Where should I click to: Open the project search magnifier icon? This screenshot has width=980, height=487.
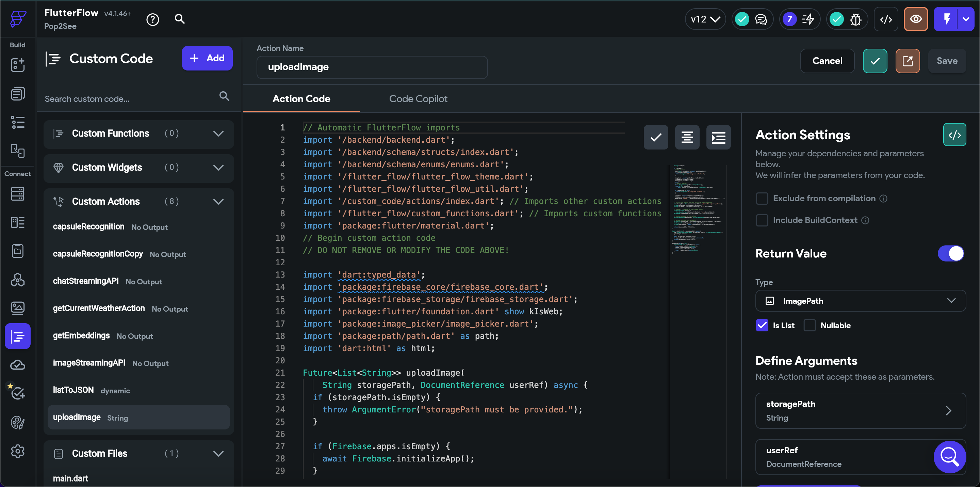pyautogui.click(x=180, y=19)
